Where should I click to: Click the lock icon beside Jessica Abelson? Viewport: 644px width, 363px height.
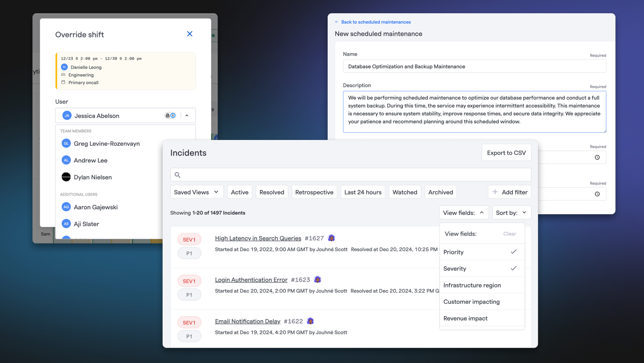(167, 115)
